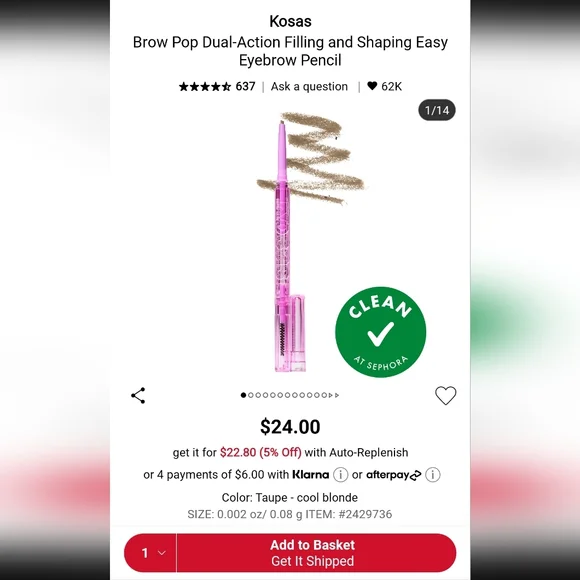The height and width of the screenshot is (580, 580).
Task: Open the 637 reviews count link
Action: pyautogui.click(x=245, y=87)
